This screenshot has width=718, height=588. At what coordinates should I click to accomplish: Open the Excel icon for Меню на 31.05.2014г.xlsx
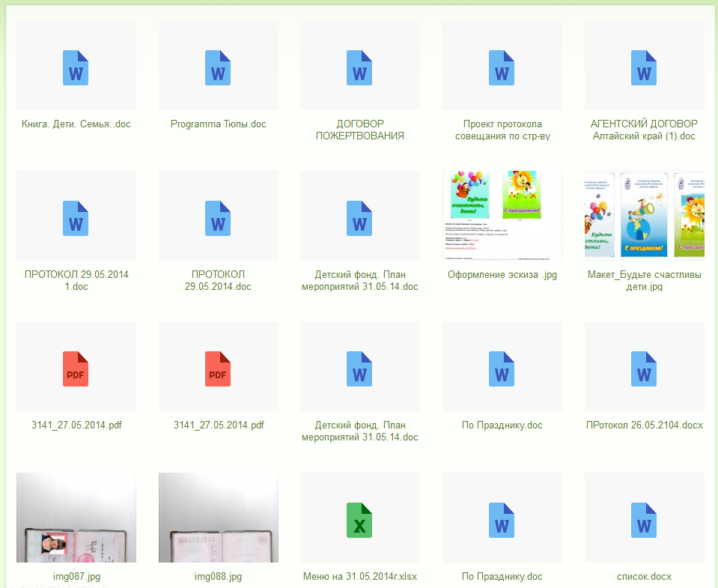[359, 521]
